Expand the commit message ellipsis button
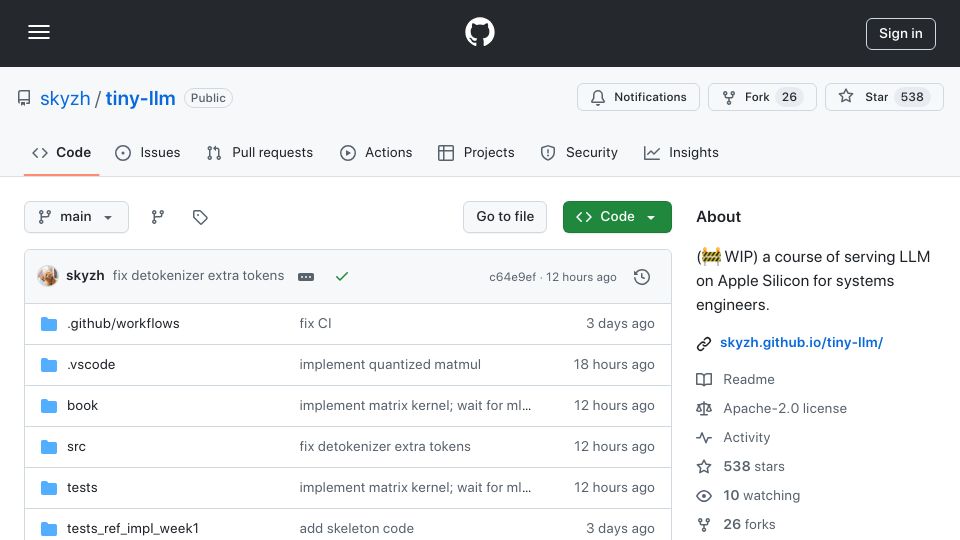960x540 pixels. (x=306, y=277)
